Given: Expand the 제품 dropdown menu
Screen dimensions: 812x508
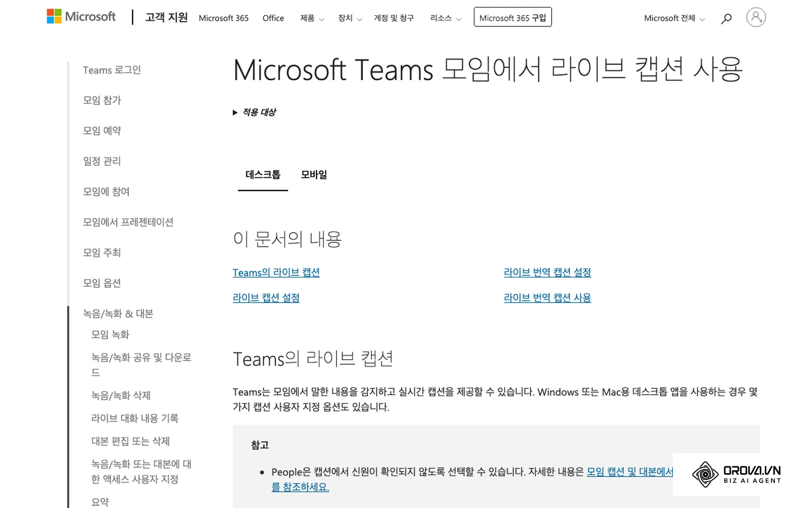Looking at the screenshot, I should [312, 18].
